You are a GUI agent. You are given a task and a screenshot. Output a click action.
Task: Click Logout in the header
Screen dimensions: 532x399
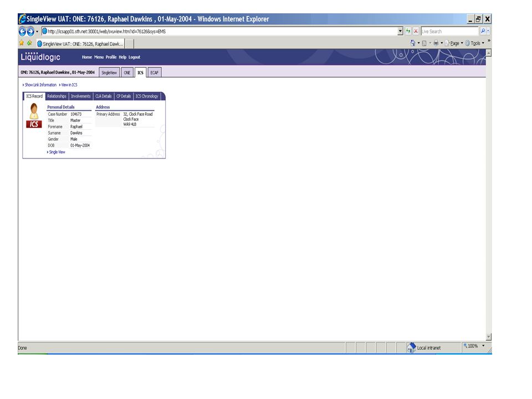134,57
